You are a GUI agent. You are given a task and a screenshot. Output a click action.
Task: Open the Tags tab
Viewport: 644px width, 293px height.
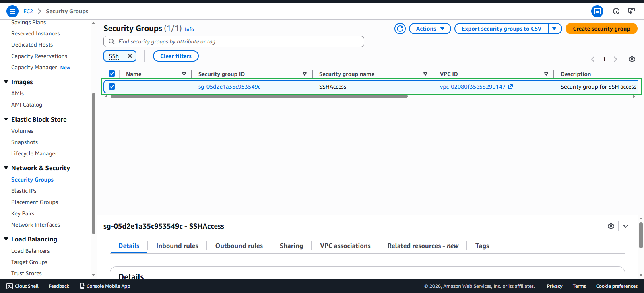click(482, 246)
